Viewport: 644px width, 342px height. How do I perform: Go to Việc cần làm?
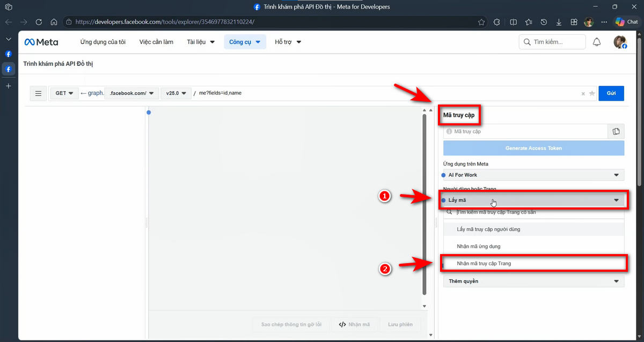[x=156, y=42]
